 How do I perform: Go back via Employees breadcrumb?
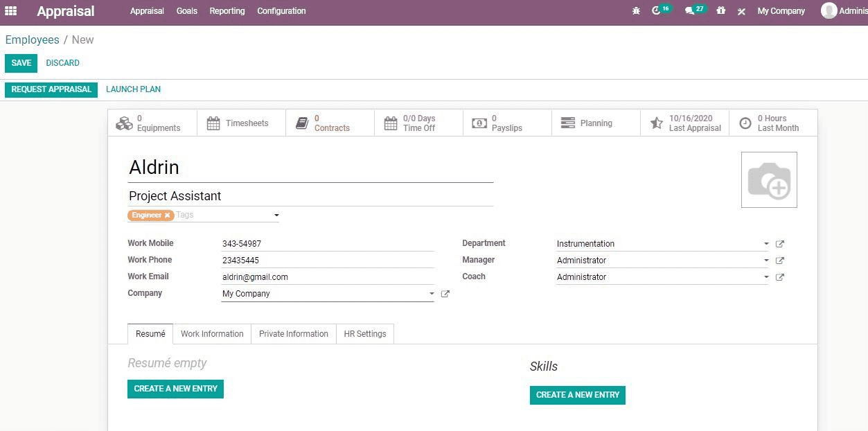(32, 39)
